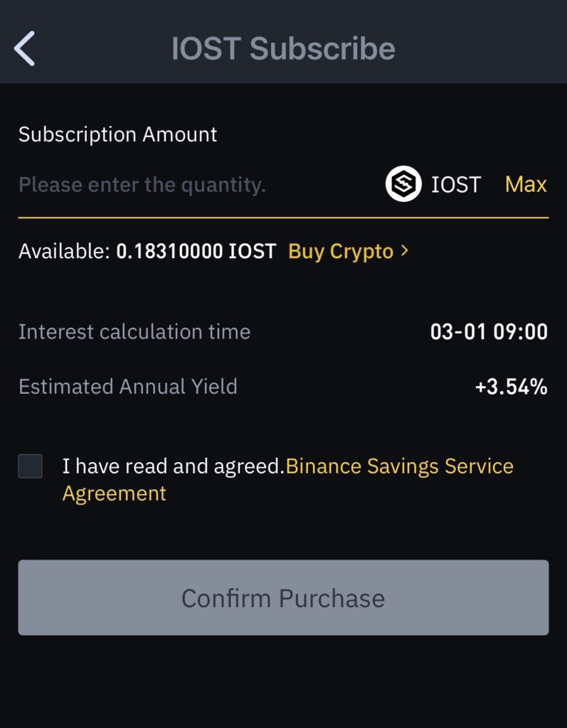Tap the Interest calculation time label
The height and width of the screenshot is (728, 567).
coord(134,331)
